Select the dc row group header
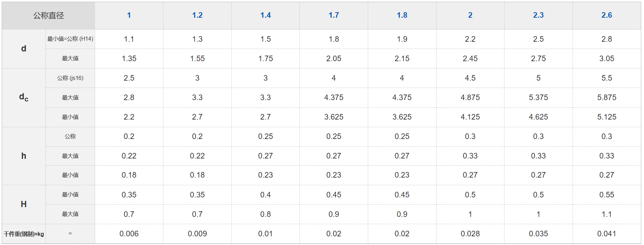644x245 pixels. [x=24, y=97]
